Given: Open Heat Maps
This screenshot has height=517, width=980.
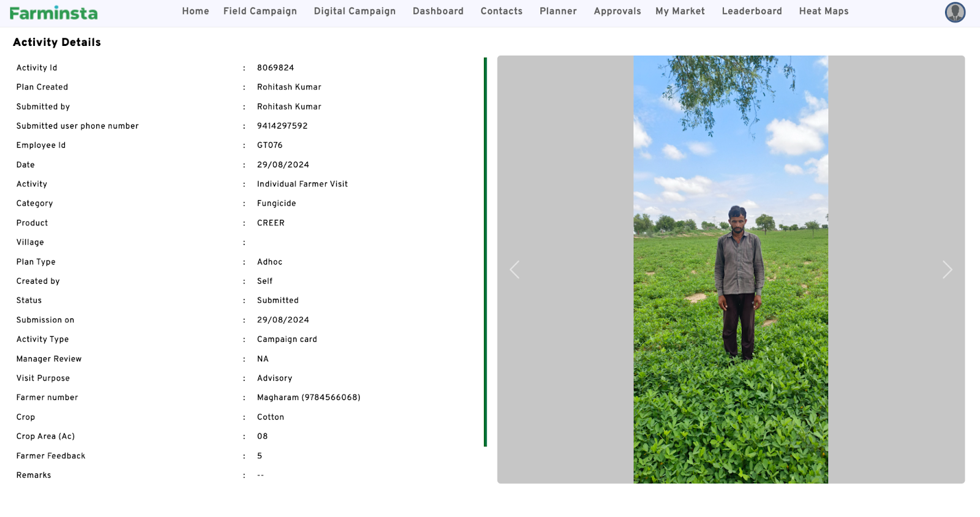Looking at the screenshot, I should [823, 11].
